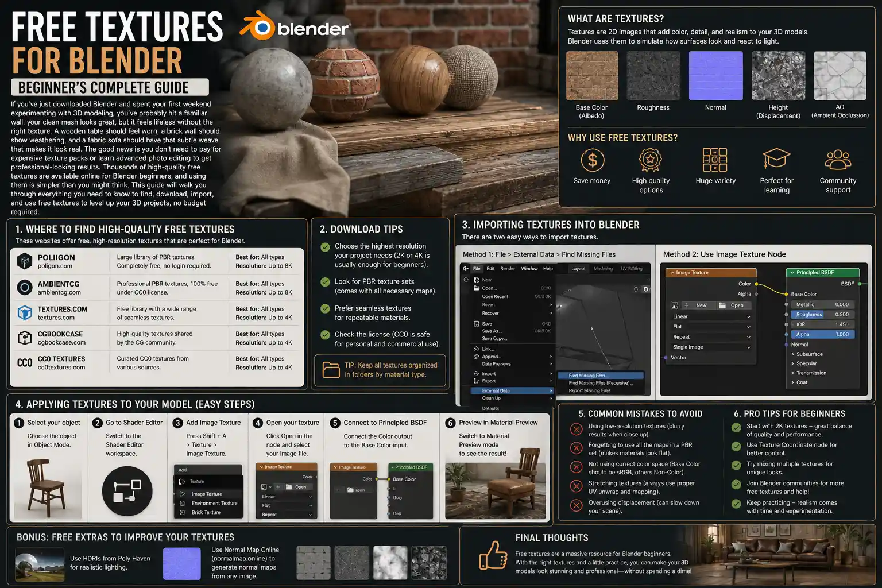Click the yellow Color output socket, Method 2
The width and height of the screenshot is (882, 588).
756,284
